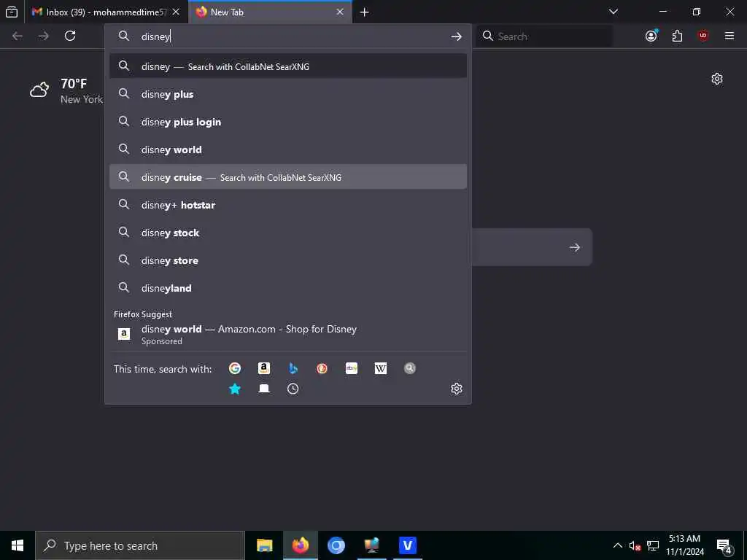The image size is (747, 560).
Task: Show hidden system tray icons
Action: point(617,545)
